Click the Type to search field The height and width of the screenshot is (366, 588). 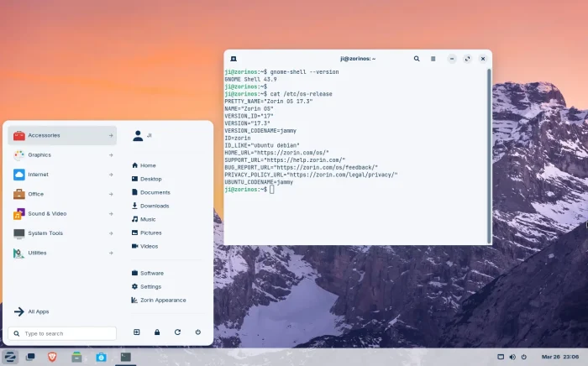click(x=62, y=333)
